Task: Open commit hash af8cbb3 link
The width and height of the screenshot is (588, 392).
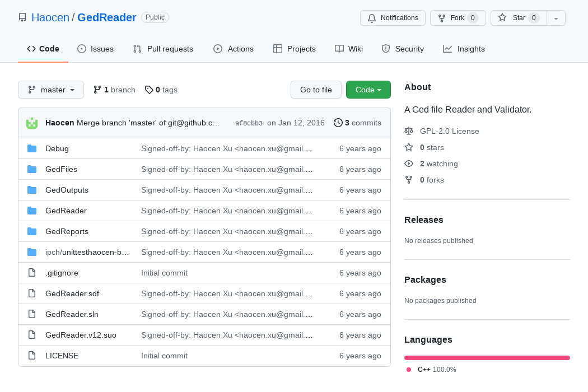Action: point(249,123)
